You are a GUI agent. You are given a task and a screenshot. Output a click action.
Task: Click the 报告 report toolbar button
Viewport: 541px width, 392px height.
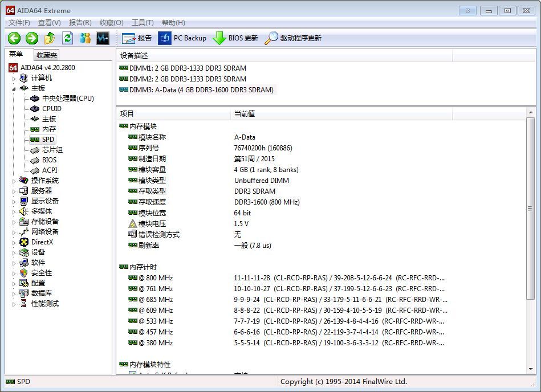137,38
